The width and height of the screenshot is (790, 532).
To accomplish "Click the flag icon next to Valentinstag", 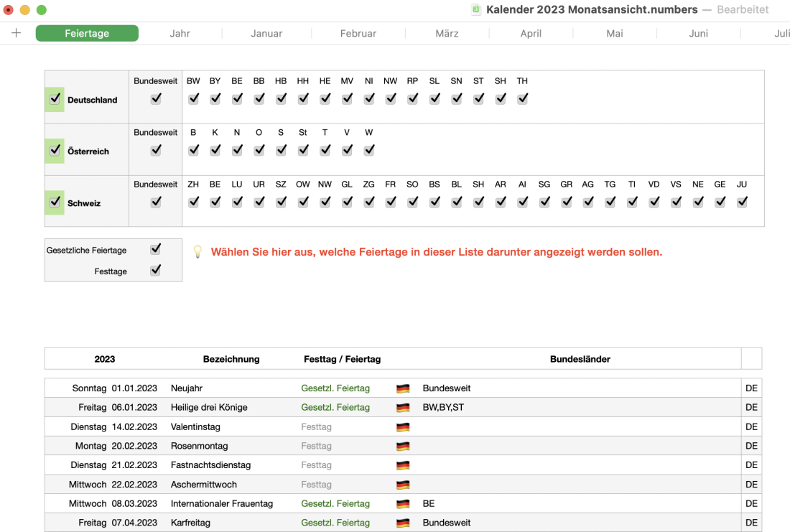I will tap(403, 426).
